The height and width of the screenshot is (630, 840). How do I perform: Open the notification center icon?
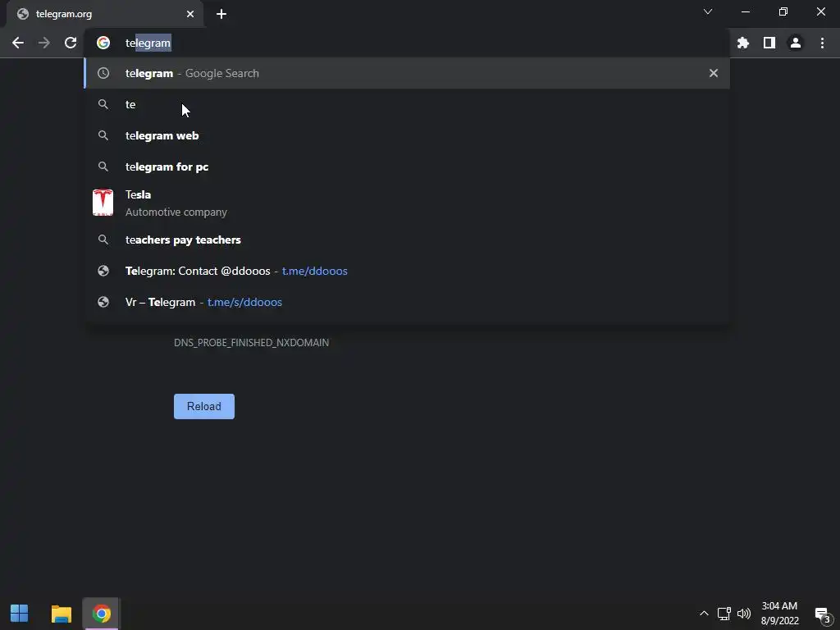(x=822, y=615)
